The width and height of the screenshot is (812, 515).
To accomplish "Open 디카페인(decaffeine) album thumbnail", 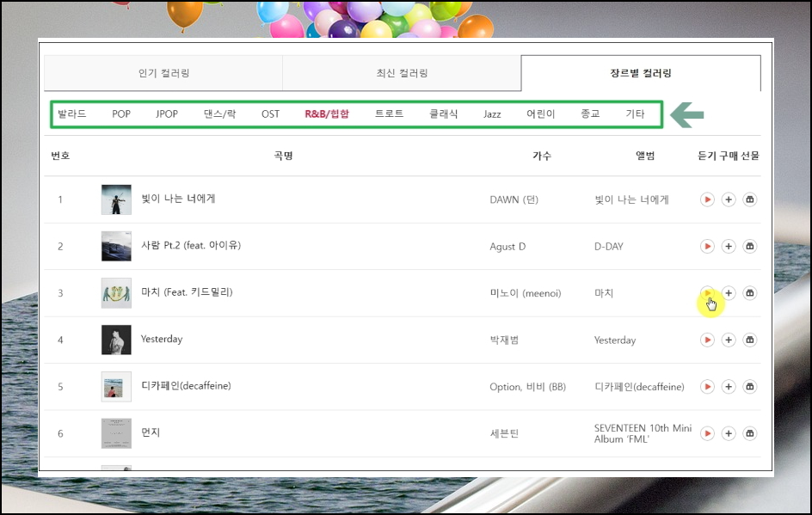I will pos(116,387).
